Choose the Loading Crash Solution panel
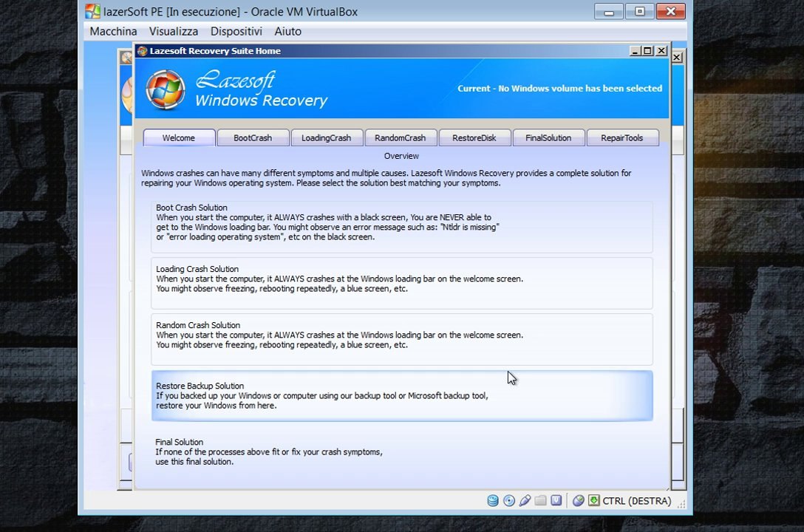This screenshot has width=804, height=532. click(402, 284)
